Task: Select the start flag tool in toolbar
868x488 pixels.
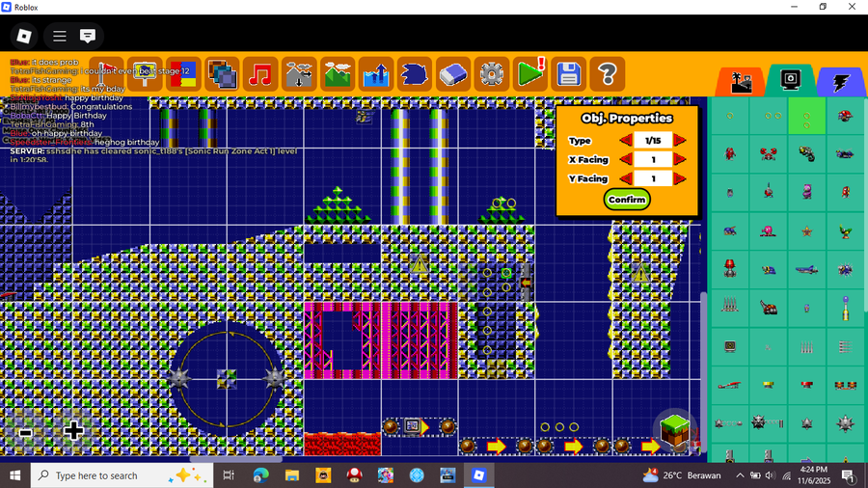Action: pyautogui.click(x=106, y=73)
